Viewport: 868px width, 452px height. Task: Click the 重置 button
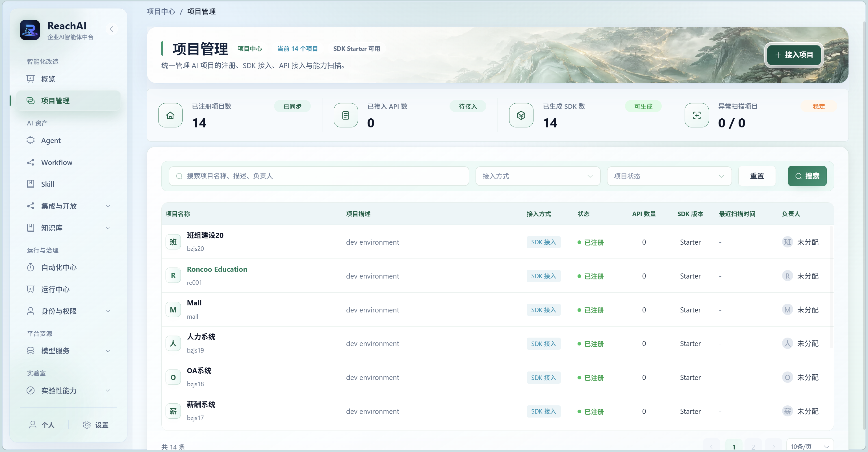click(757, 176)
